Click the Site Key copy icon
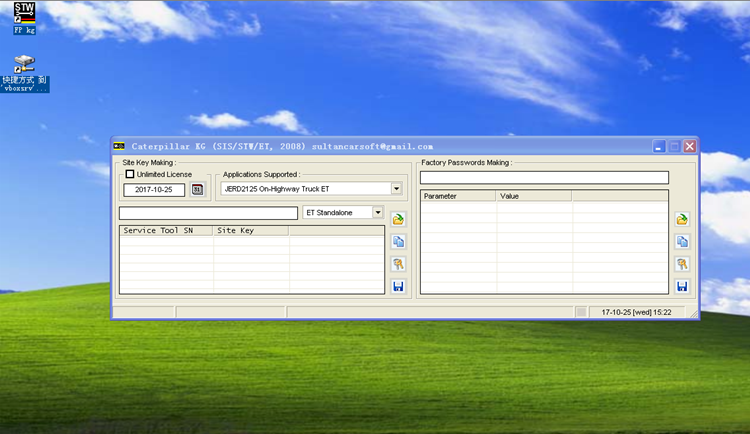This screenshot has height=434, width=750. click(x=398, y=242)
